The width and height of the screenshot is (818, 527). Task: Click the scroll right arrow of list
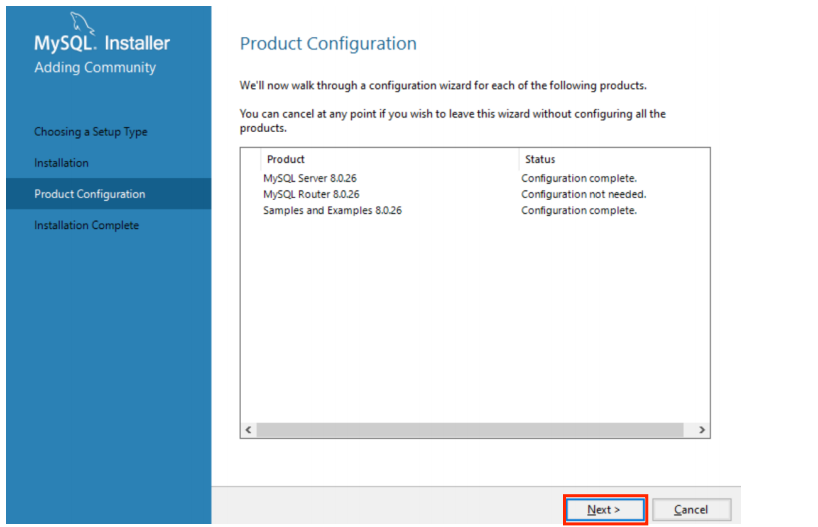pyautogui.click(x=702, y=429)
